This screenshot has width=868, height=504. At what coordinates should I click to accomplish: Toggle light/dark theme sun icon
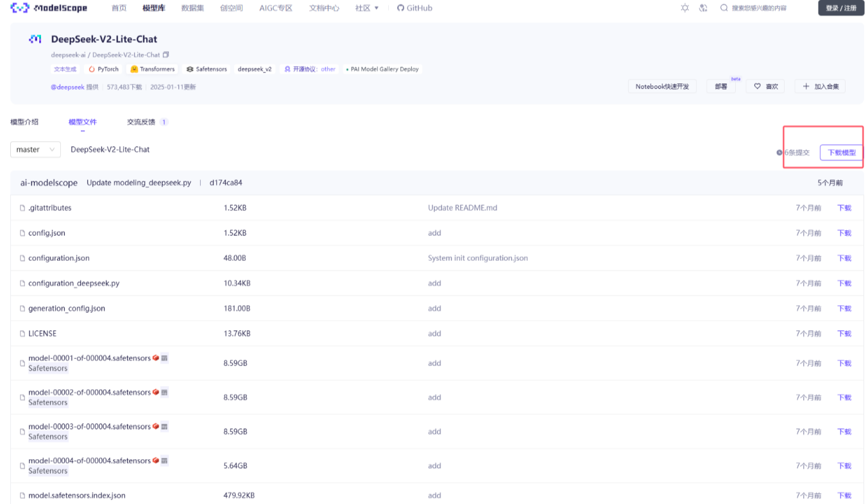tap(685, 8)
